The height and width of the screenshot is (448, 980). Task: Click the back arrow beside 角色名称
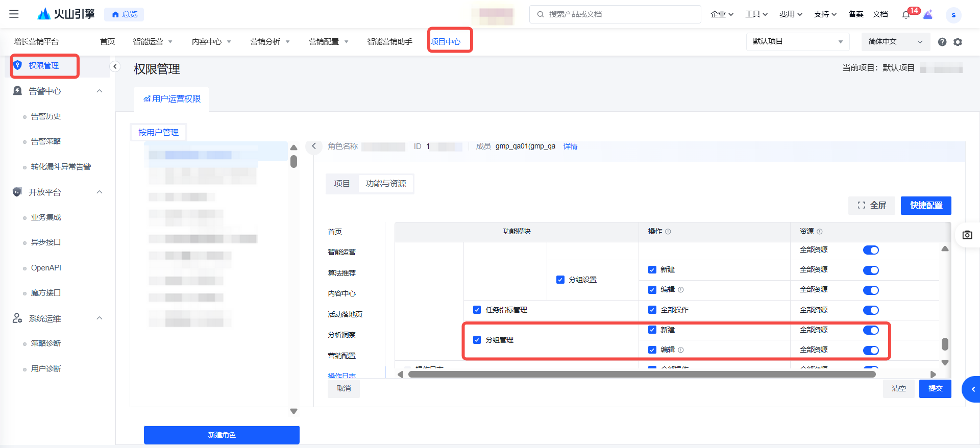(314, 146)
